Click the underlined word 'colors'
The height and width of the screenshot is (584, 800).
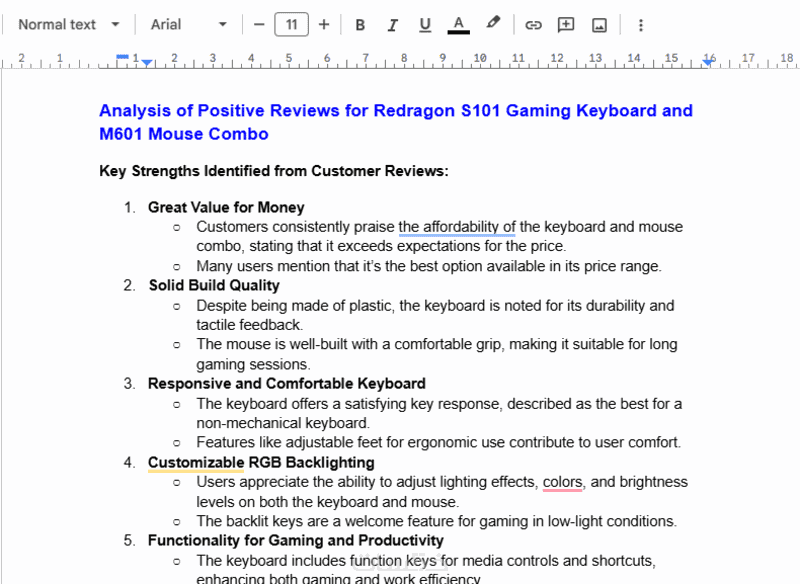click(562, 482)
